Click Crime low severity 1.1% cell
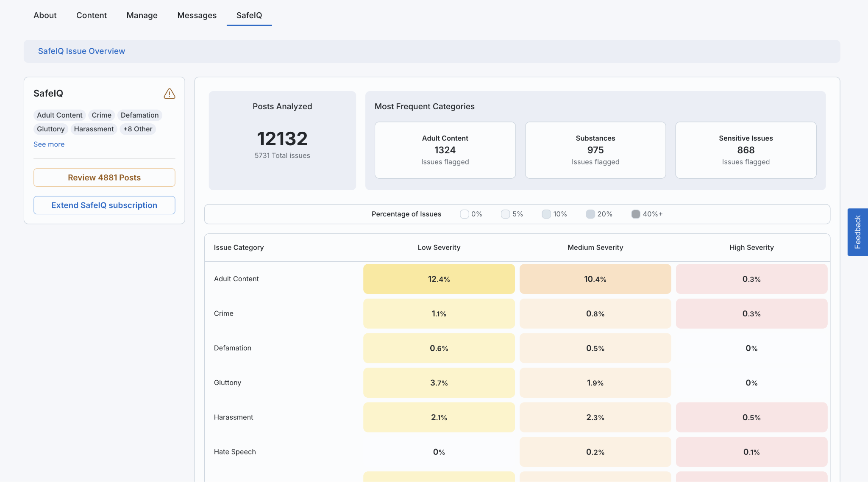The image size is (868, 482). [x=439, y=314]
